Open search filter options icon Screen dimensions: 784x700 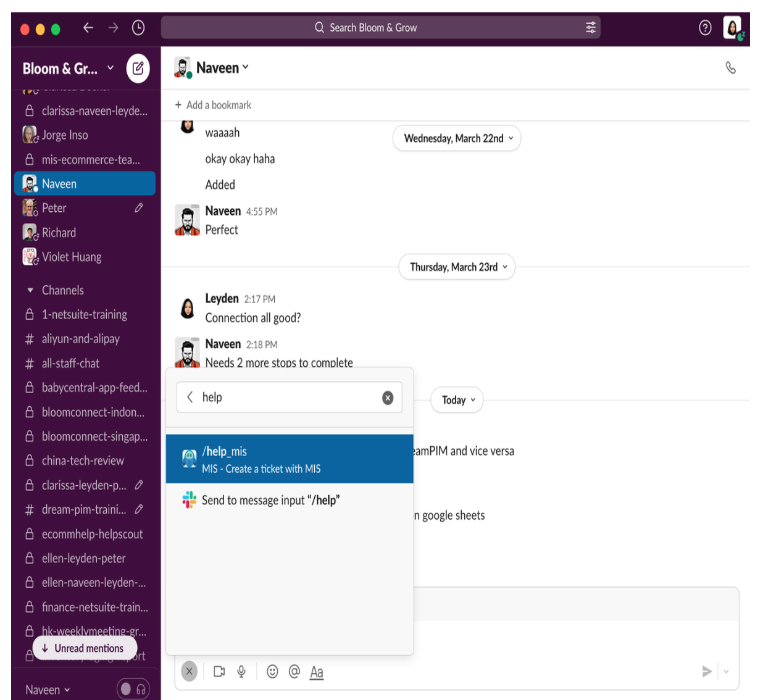tap(591, 27)
